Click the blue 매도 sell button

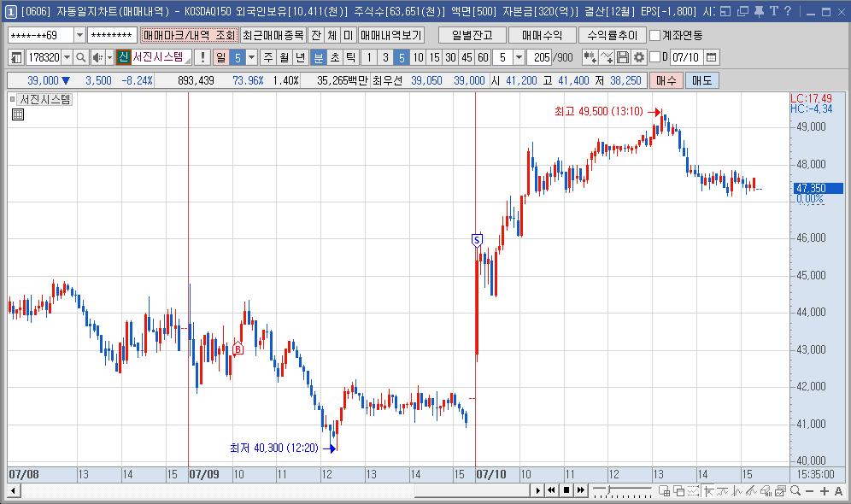tap(701, 80)
